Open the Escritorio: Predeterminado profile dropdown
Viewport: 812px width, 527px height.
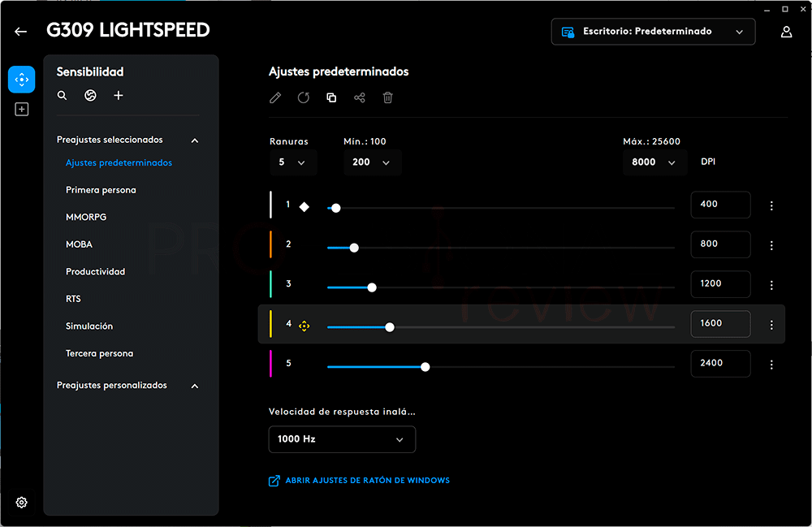coord(653,32)
